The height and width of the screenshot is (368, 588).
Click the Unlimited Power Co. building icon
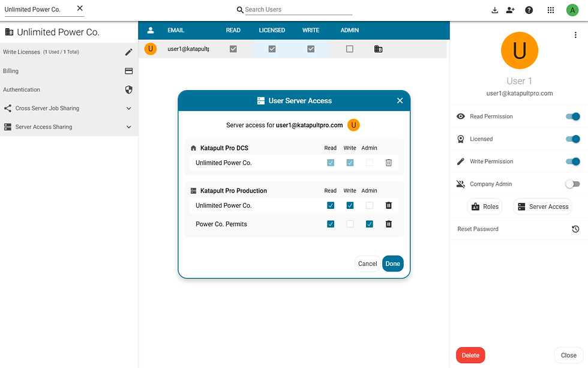[9, 32]
